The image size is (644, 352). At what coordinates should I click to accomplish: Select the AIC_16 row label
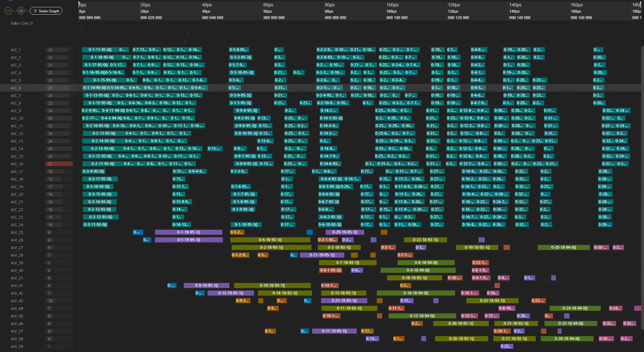17,164
